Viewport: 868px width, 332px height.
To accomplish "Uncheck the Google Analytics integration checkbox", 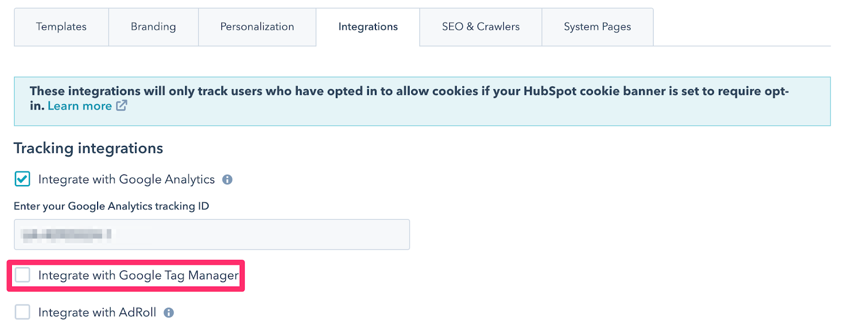I will 22,179.
